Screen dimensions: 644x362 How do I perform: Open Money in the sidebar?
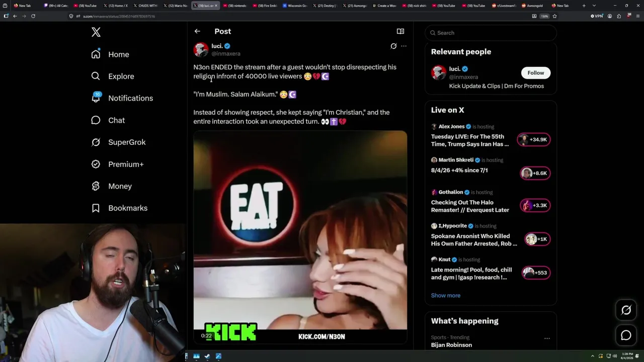coord(111,186)
